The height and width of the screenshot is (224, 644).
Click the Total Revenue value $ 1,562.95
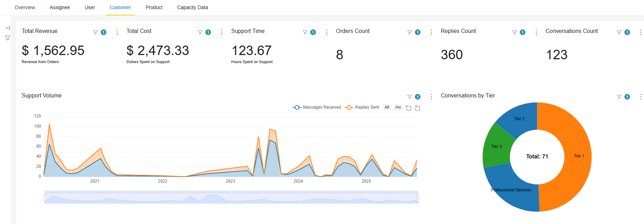(53, 50)
